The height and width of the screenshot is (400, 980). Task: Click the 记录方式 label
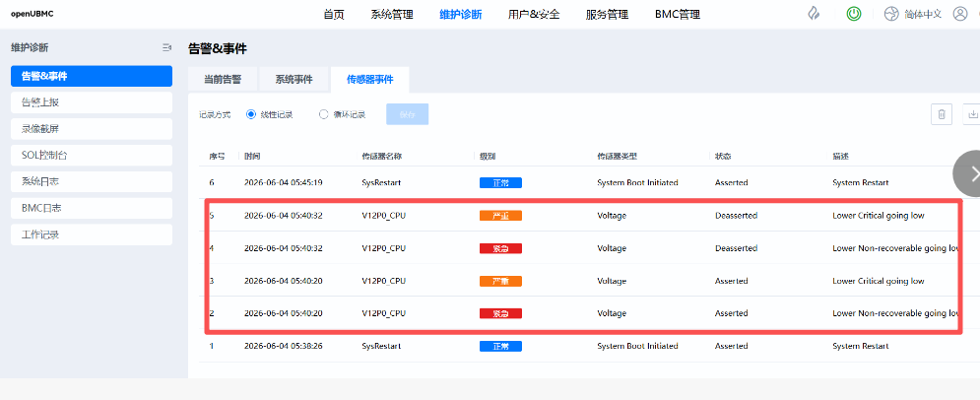tap(215, 115)
